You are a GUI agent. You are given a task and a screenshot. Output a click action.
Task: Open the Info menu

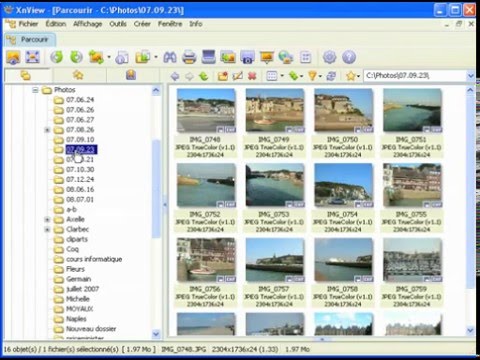coord(196,24)
